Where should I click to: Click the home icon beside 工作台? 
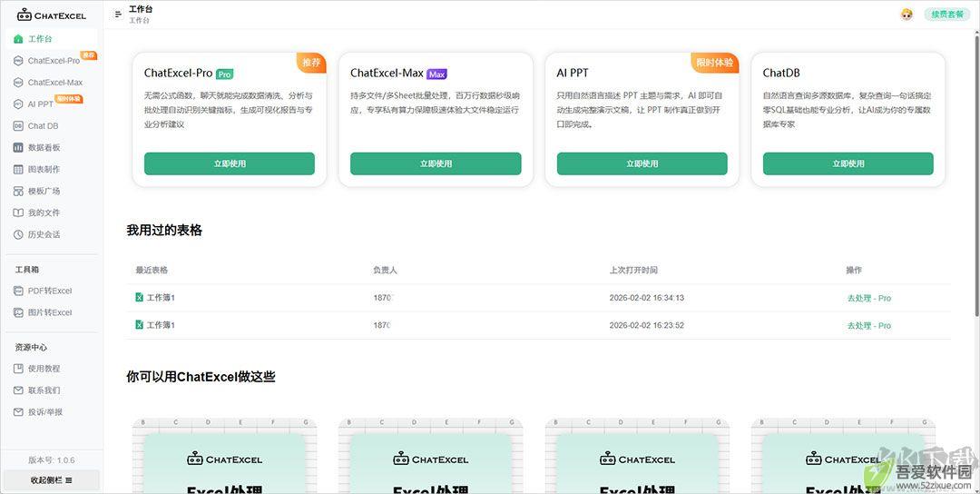pyautogui.click(x=18, y=39)
